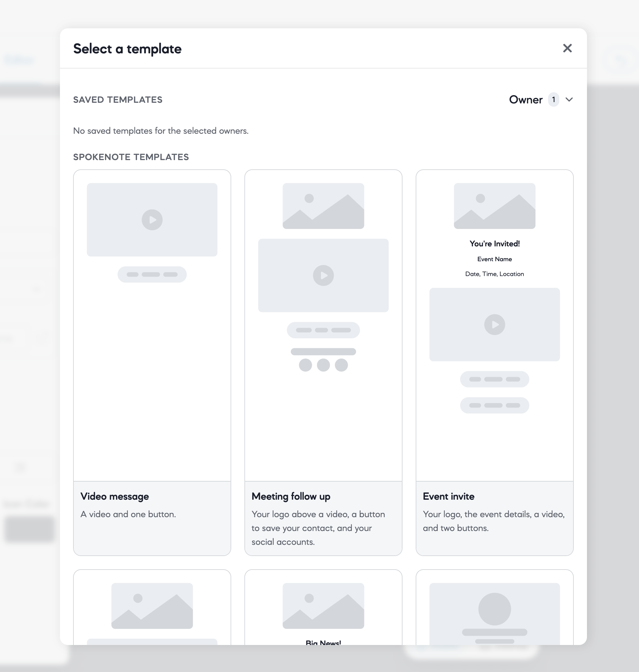The width and height of the screenshot is (639, 672).
Task: Click the 'You're Invited!' preview heading
Action: (495, 243)
